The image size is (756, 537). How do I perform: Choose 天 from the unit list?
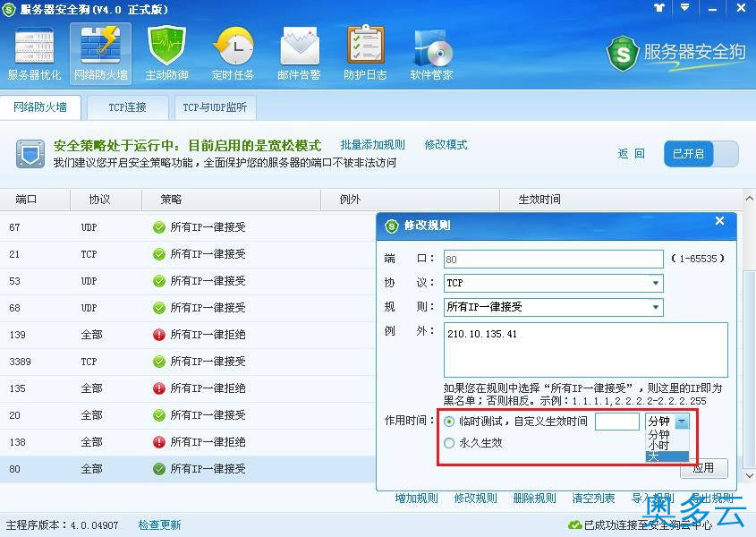point(667,456)
